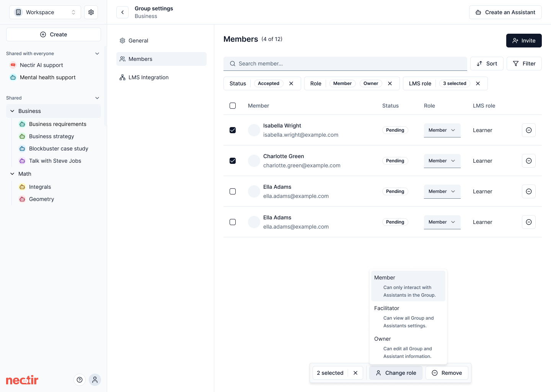Check the select-all checkbox in the member table header
Viewport: 551px width, 392px height.
click(x=233, y=106)
